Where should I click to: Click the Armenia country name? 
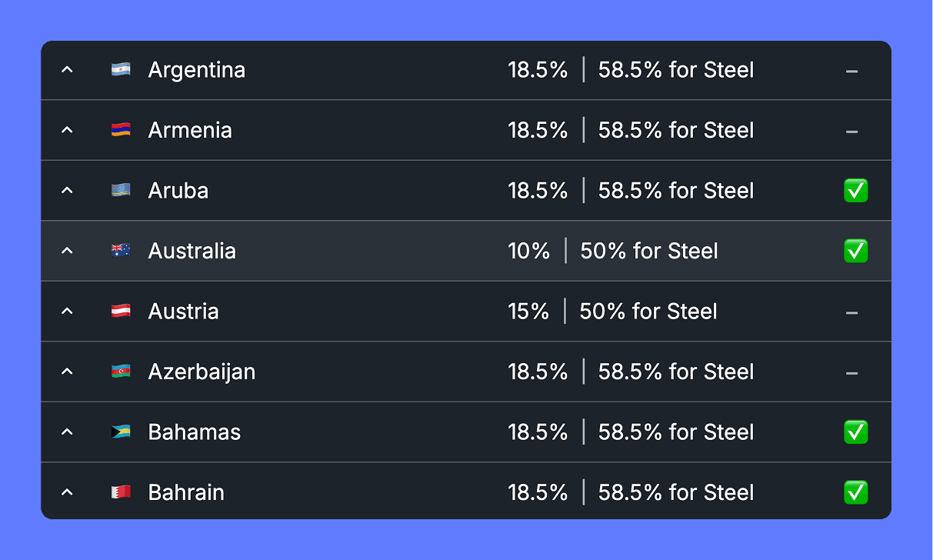[190, 130]
